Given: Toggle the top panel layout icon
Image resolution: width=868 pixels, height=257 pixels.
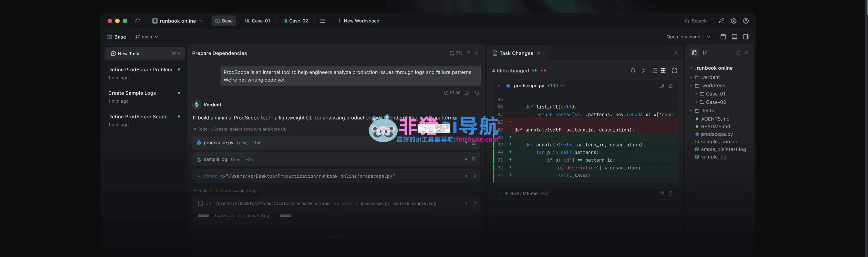Looking at the screenshot, I should coord(723,37).
